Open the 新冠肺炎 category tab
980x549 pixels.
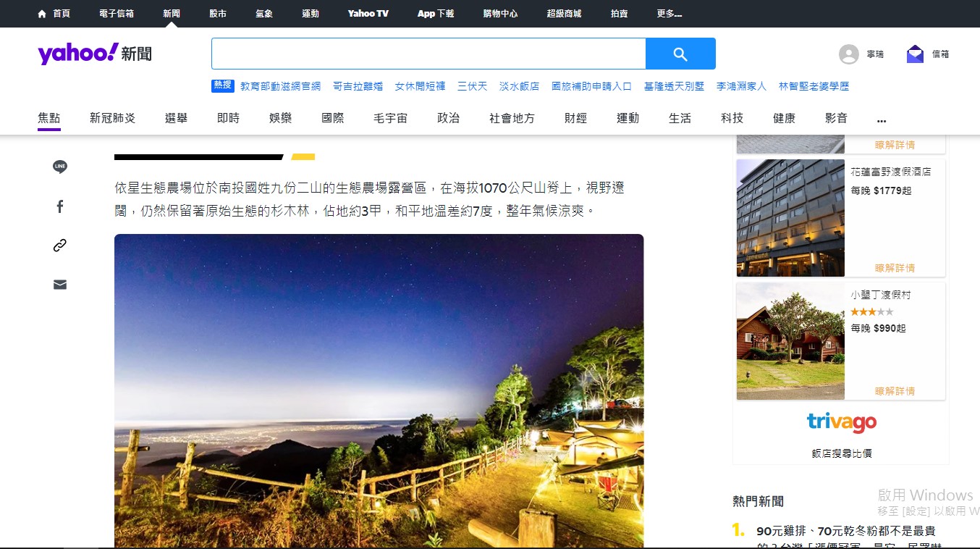112,118
